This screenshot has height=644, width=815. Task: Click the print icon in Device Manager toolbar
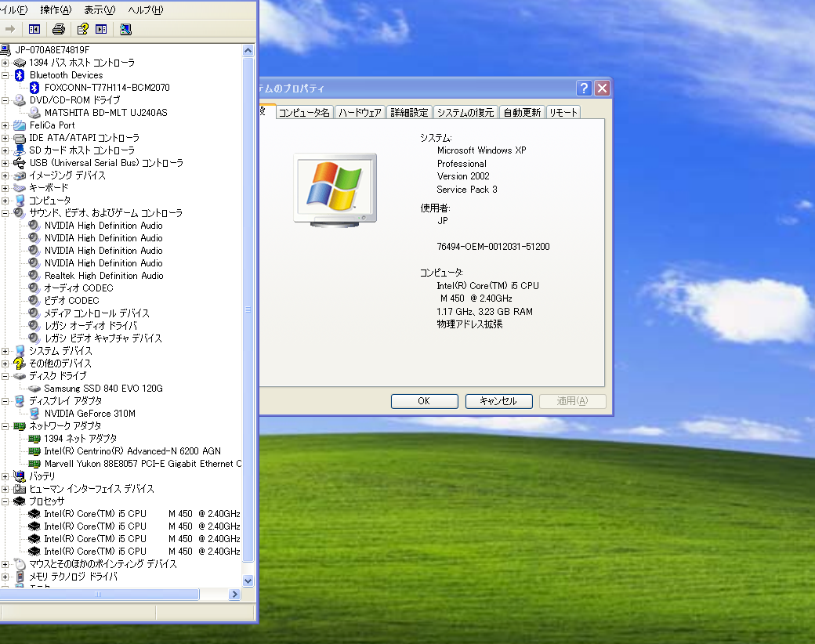[59, 29]
